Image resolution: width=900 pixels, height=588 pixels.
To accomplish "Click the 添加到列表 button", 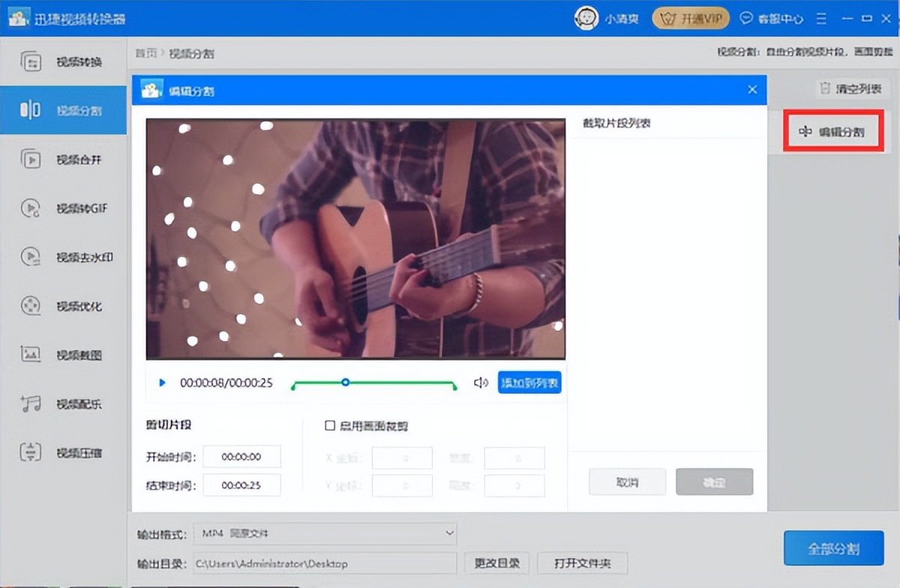I will pos(529,382).
